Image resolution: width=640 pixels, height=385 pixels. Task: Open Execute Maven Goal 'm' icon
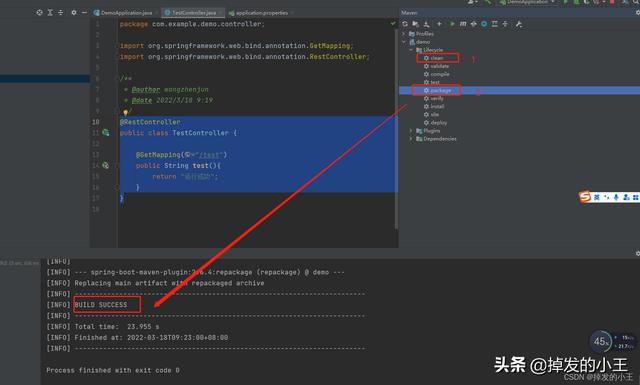[x=463, y=24]
